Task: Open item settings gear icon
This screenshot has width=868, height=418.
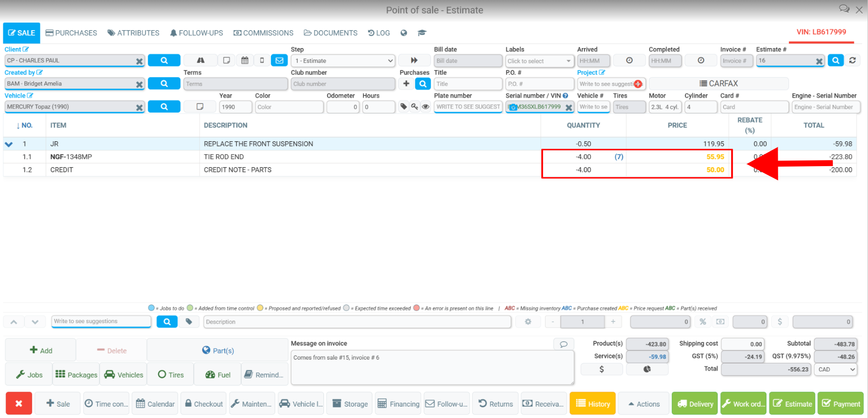Action: [528, 322]
